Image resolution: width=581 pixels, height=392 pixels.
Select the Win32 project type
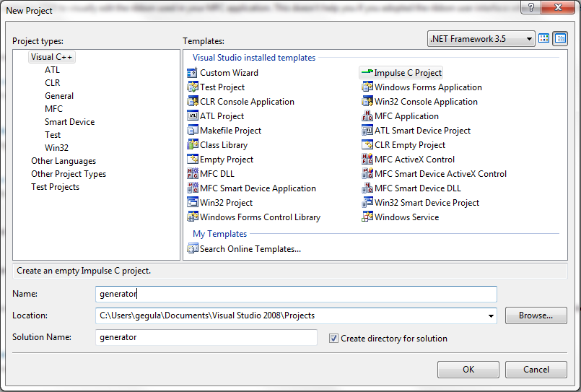(x=57, y=148)
